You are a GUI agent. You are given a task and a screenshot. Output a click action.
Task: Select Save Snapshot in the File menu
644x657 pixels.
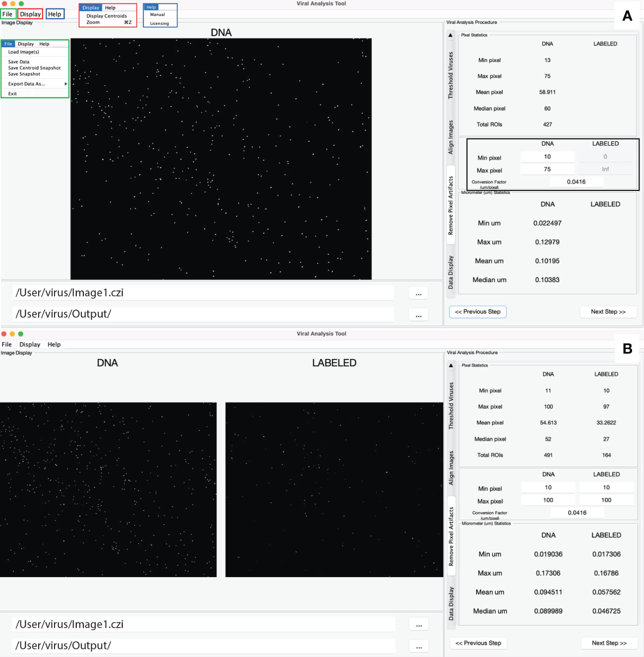[x=24, y=74]
